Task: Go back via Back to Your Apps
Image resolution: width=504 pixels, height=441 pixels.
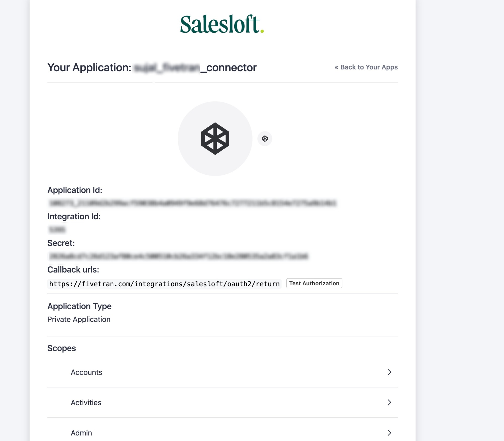Action: (x=366, y=67)
